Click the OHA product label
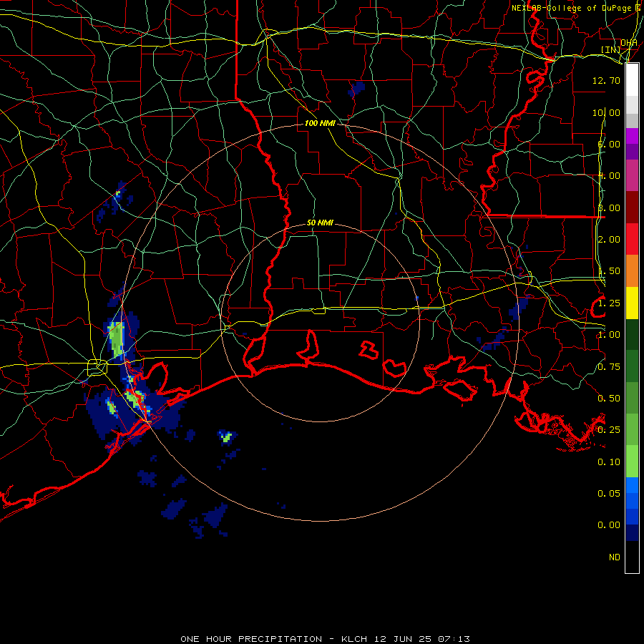Viewport: 644px width, 644px height. 629,43
